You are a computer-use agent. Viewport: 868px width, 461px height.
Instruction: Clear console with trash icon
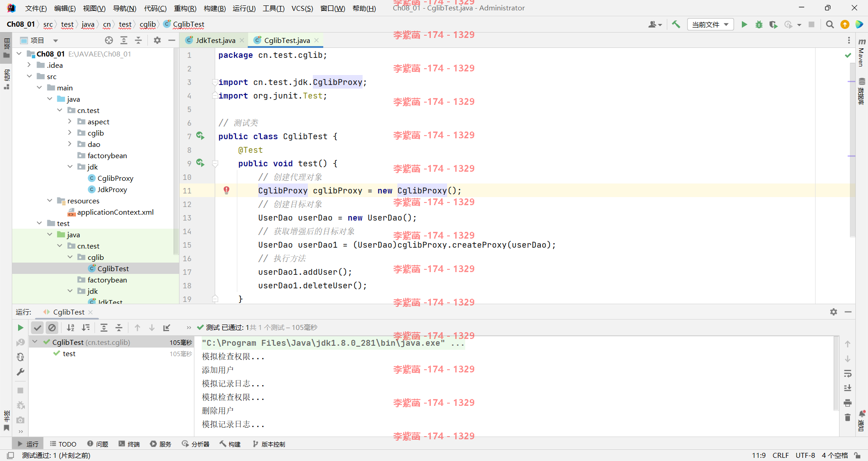pyautogui.click(x=848, y=417)
